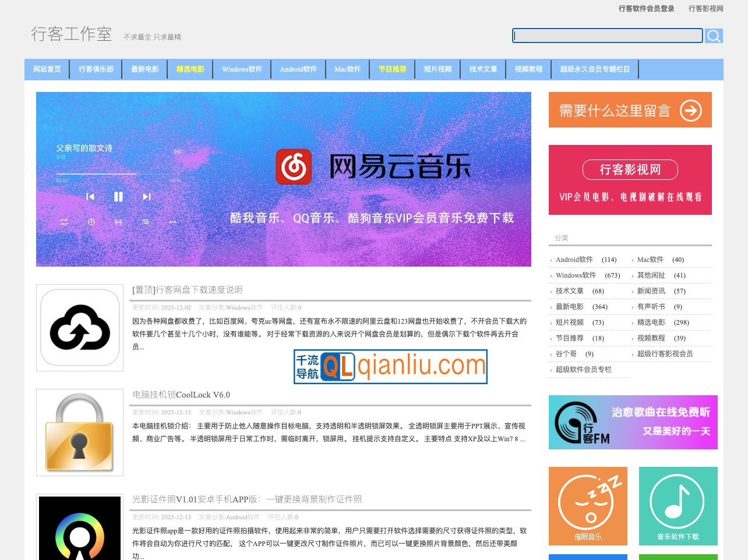Click the magnifier search button
This screenshot has width=748, height=560.
714,36
